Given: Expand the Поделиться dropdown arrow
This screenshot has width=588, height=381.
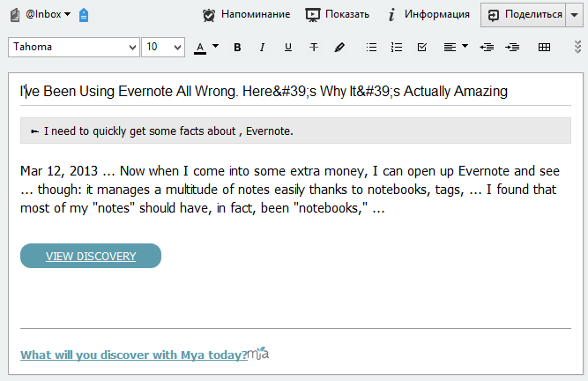Looking at the screenshot, I should 574,15.
